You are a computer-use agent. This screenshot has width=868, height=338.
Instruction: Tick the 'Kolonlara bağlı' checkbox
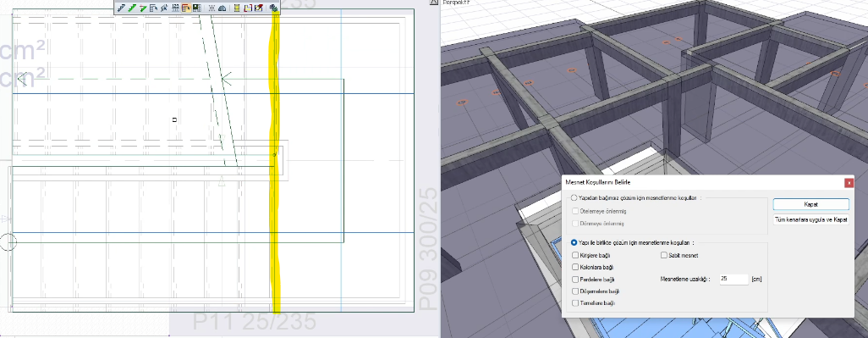(x=576, y=267)
